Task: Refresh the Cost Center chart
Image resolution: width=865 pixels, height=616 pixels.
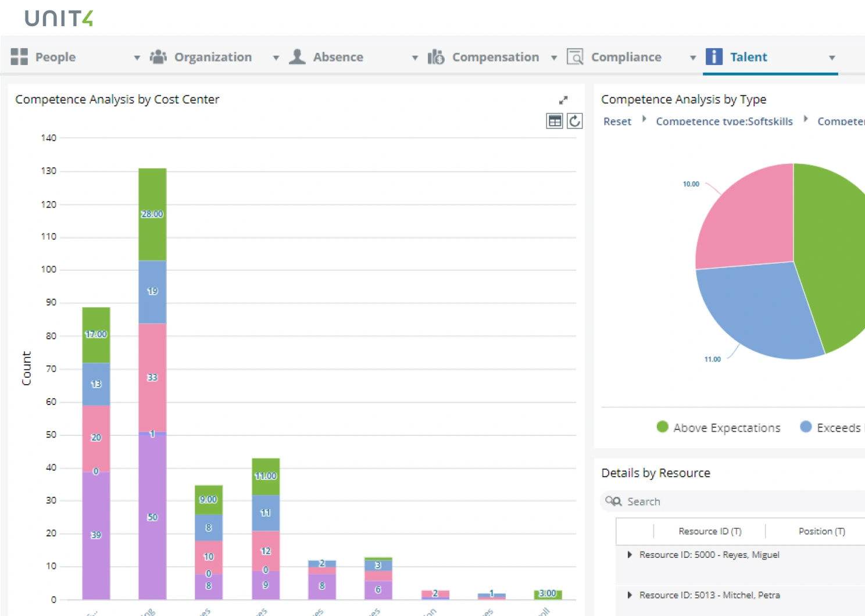Action: click(575, 121)
